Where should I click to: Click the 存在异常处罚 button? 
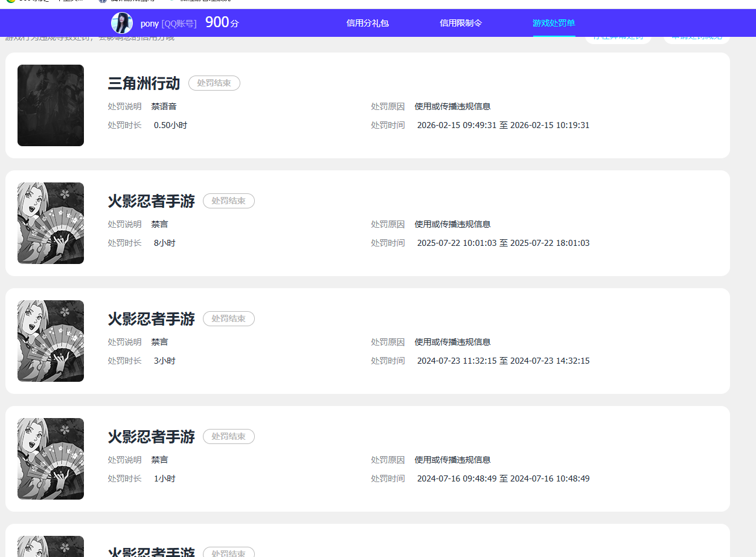point(618,36)
